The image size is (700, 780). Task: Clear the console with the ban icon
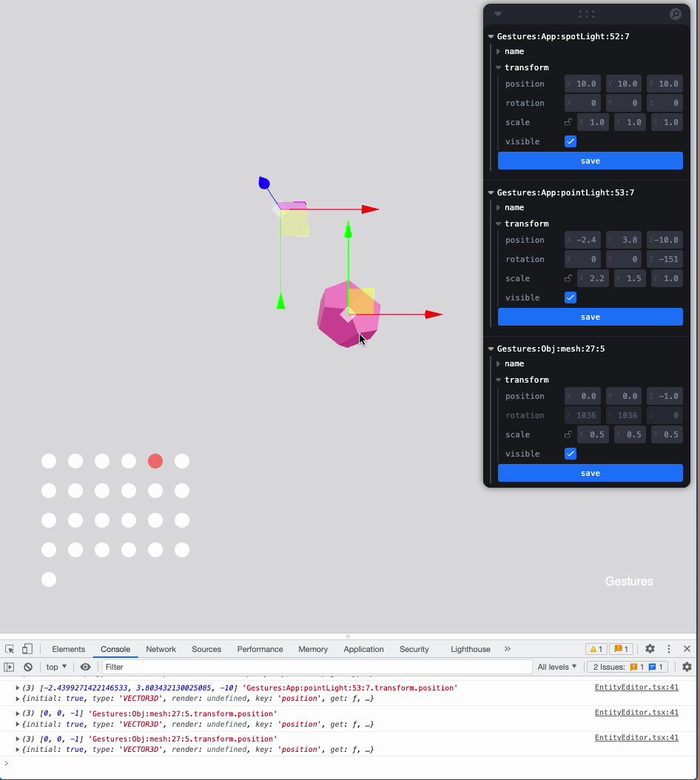tap(27, 667)
